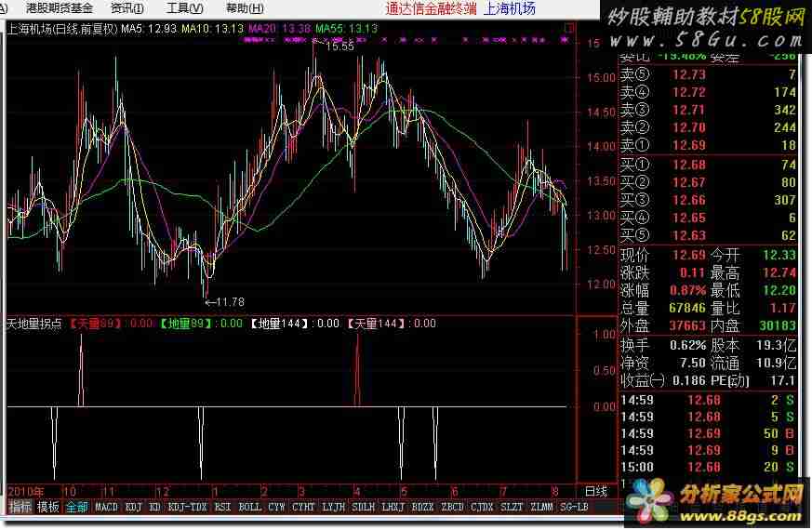
Task: Click the 通达信金融终端 title text
Action: click(431, 8)
